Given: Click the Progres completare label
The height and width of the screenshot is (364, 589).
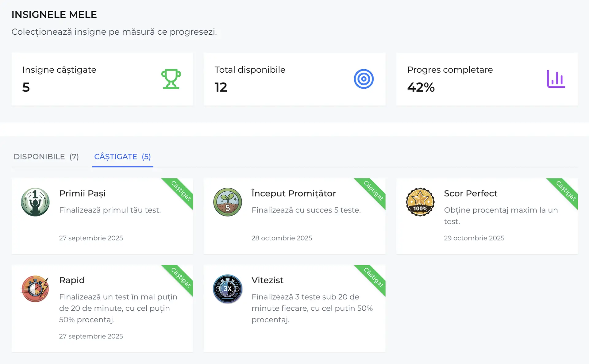Looking at the screenshot, I should (450, 70).
